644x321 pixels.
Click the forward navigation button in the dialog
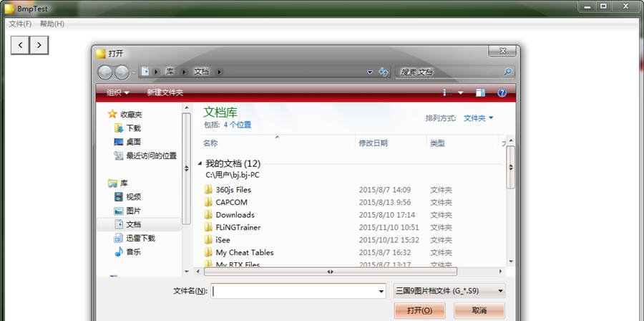point(122,72)
